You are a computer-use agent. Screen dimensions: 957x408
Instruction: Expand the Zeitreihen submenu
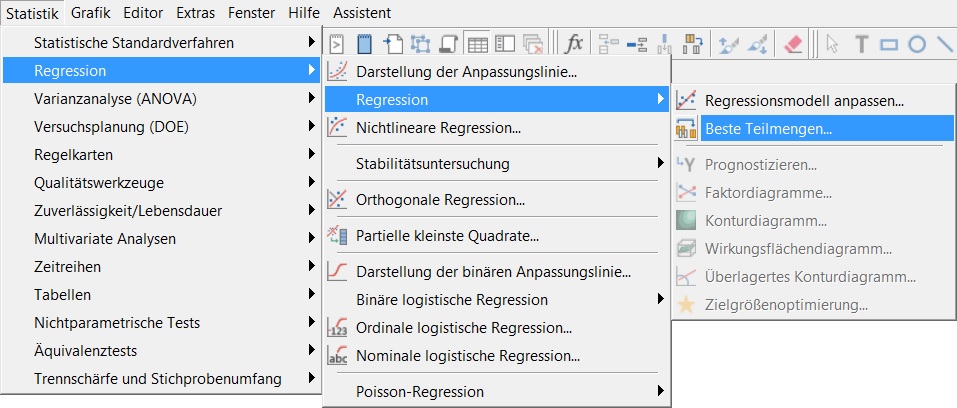pyautogui.click(x=162, y=267)
